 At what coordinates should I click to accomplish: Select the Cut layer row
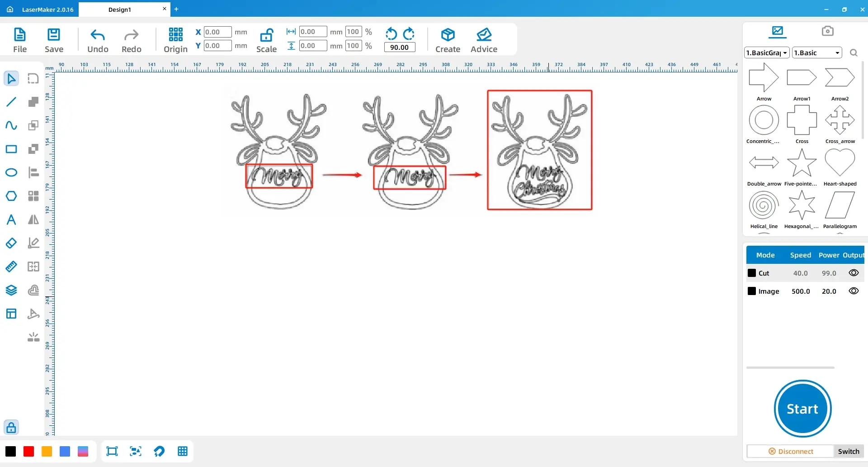coord(805,273)
